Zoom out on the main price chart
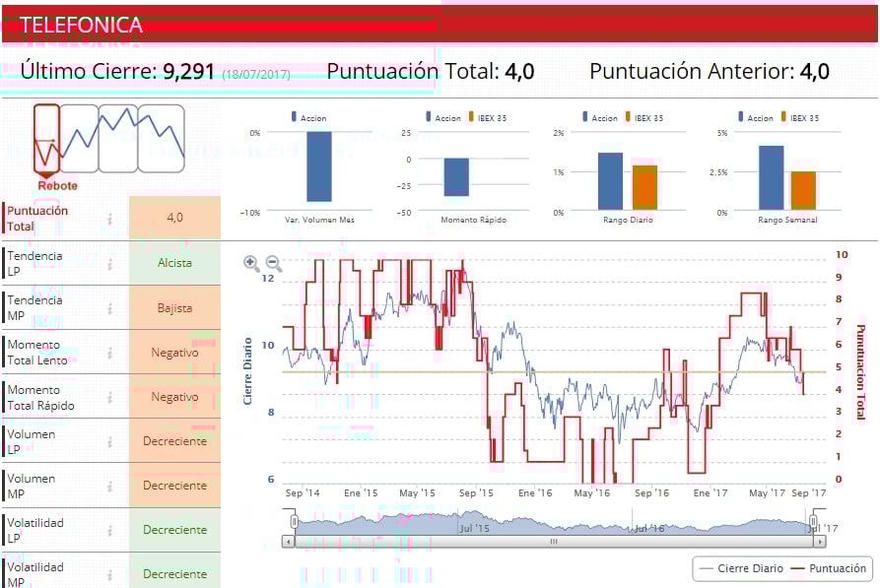 (273, 263)
